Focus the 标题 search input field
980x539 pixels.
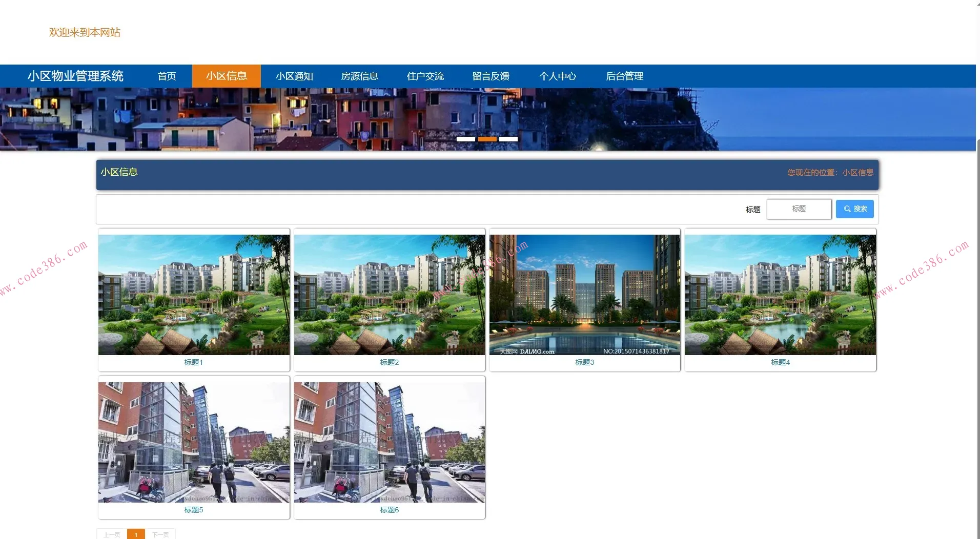(799, 209)
